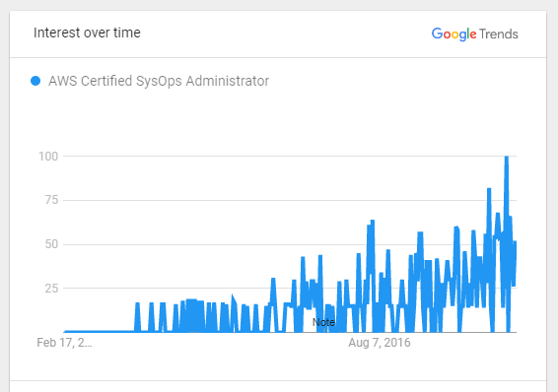
Task: Click the 50 value on the y-axis
Action: (x=51, y=244)
